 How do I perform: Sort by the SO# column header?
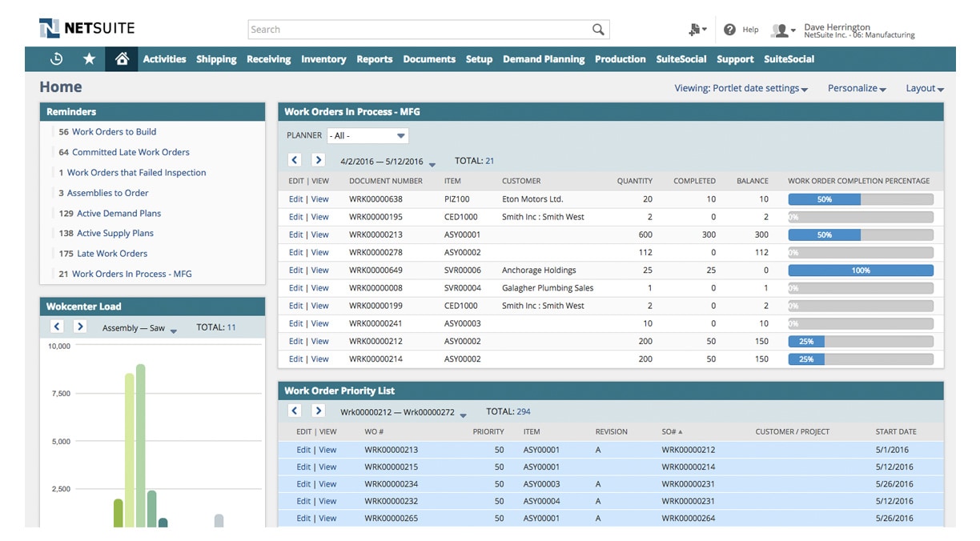coord(673,431)
